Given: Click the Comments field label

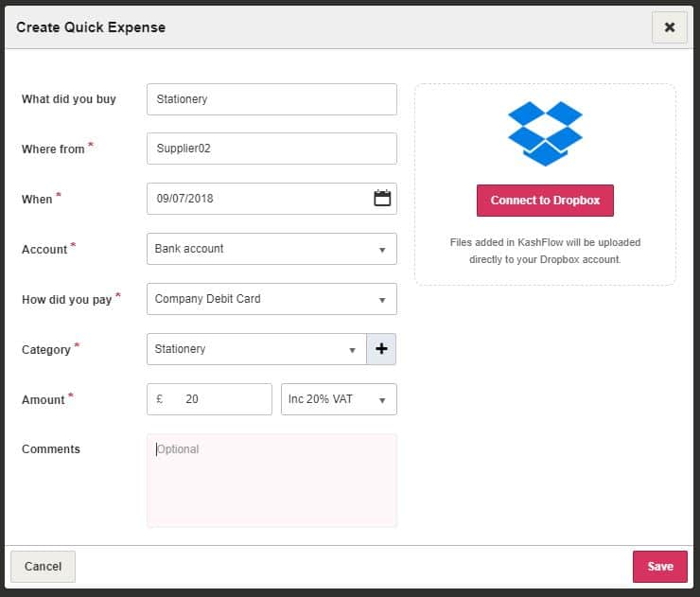Looking at the screenshot, I should (x=51, y=449).
